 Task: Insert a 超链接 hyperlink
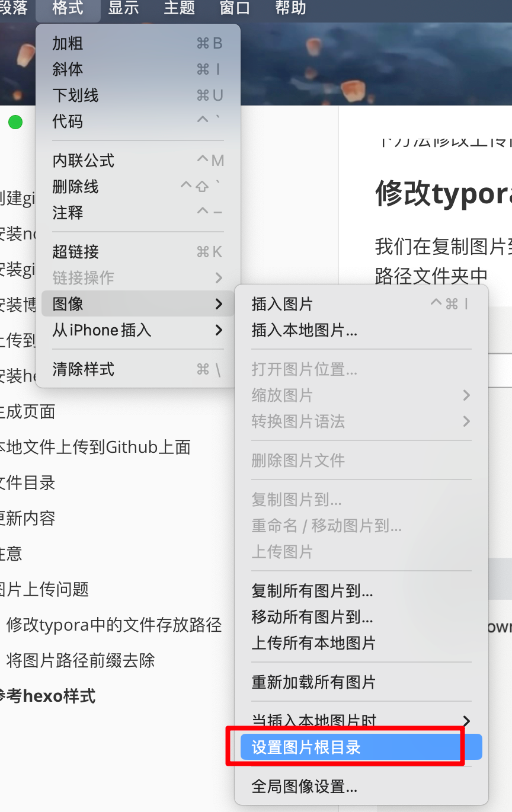(75, 252)
